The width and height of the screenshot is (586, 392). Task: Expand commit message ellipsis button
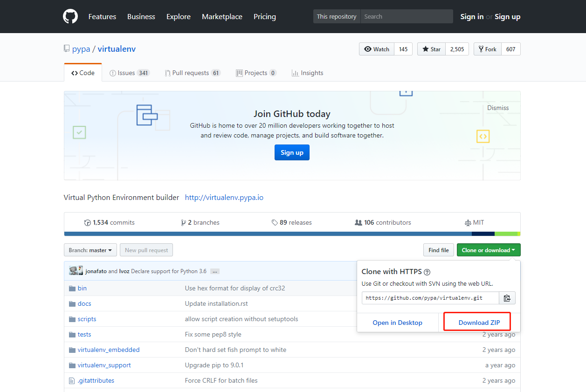(x=215, y=271)
